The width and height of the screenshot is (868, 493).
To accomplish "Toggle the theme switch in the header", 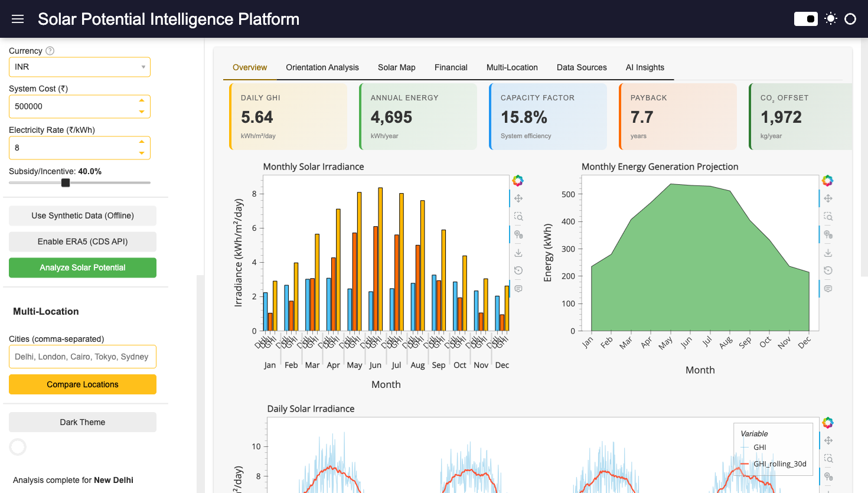I will point(805,19).
